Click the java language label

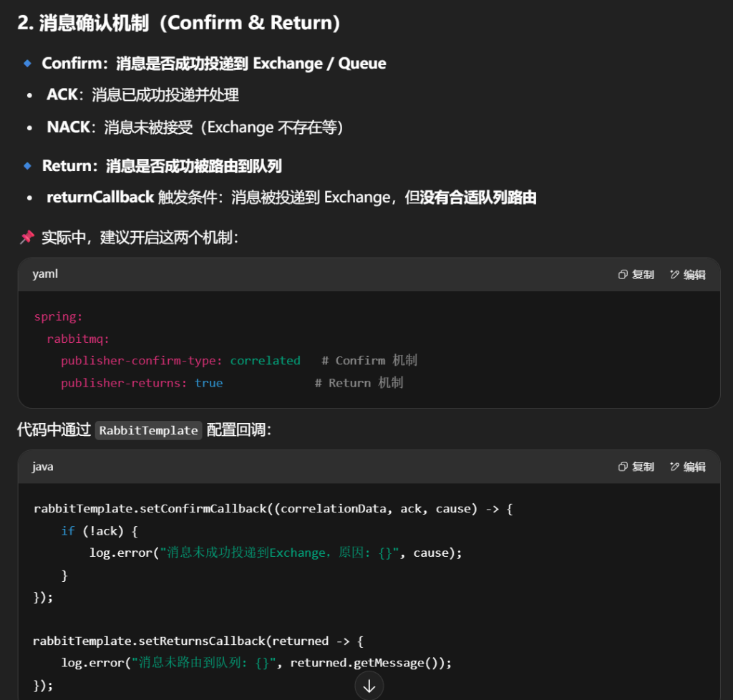click(43, 467)
